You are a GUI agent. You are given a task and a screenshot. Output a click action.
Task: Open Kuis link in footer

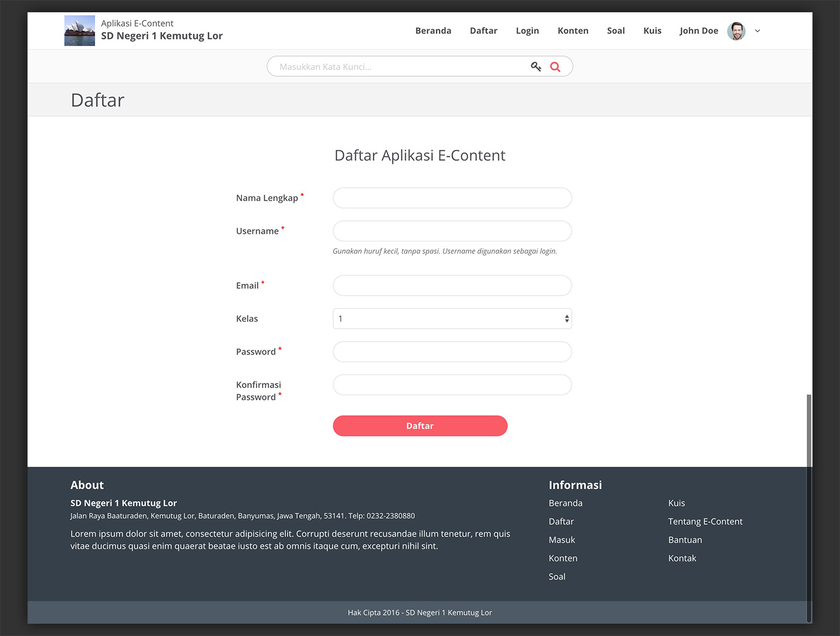[677, 503]
